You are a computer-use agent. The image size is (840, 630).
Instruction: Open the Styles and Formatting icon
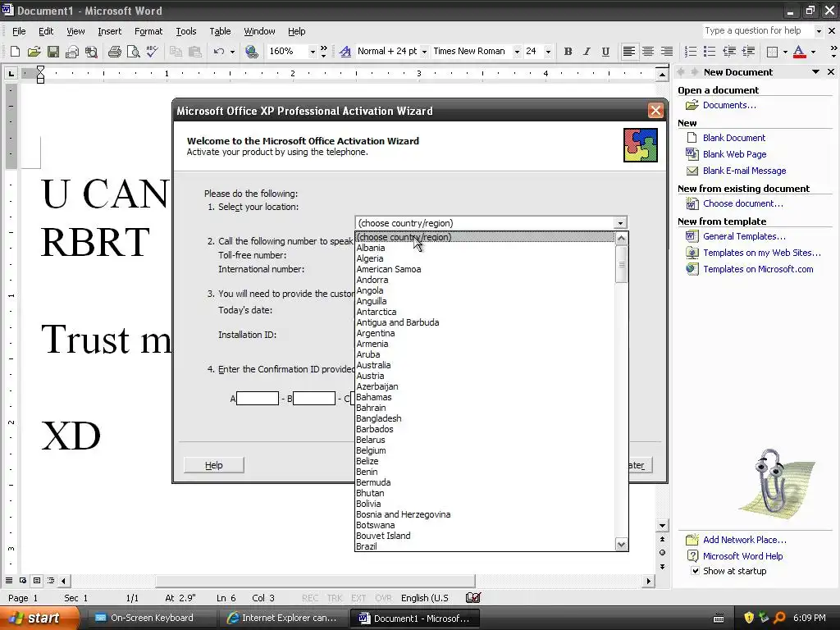coord(345,52)
